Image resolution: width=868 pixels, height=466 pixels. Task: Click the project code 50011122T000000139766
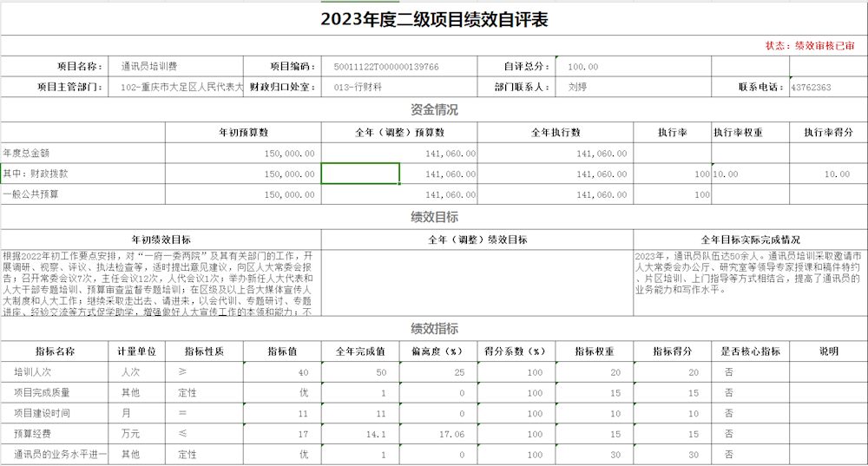pyautogui.click(x=386, y=67)
